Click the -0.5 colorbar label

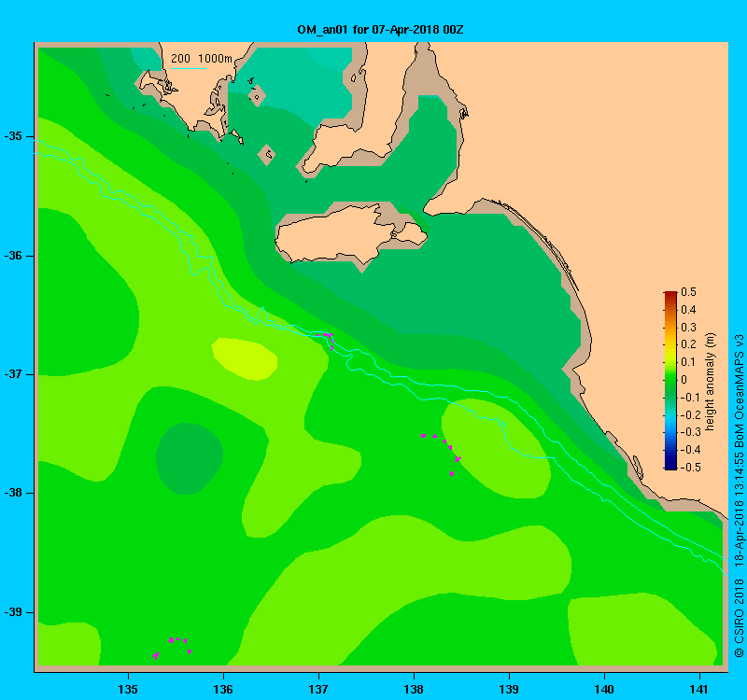click(690, 468)
